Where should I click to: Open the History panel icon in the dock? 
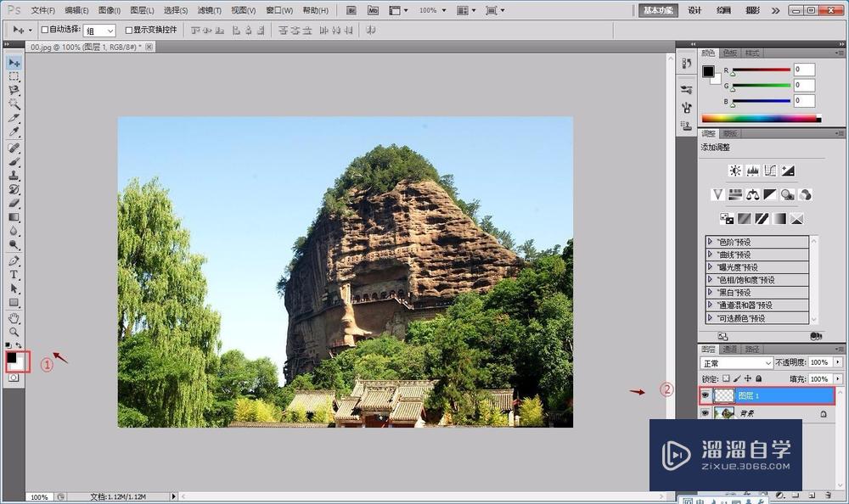pos(687,64)
